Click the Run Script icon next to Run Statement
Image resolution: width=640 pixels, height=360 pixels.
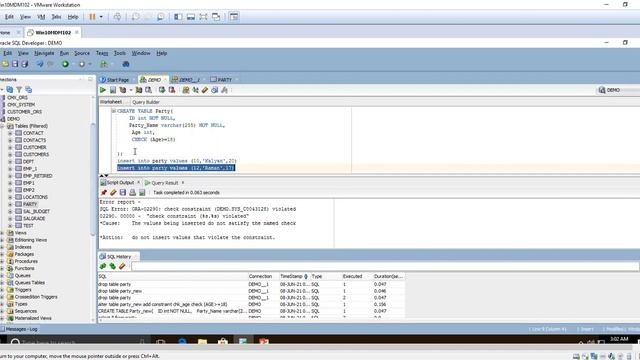point(113,90)
